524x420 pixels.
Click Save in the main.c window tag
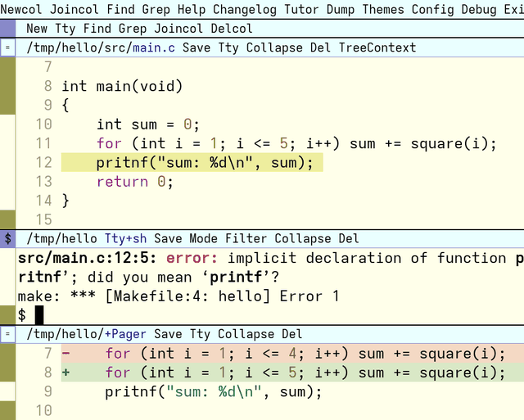pyautogui.click(x=196, y=47)
